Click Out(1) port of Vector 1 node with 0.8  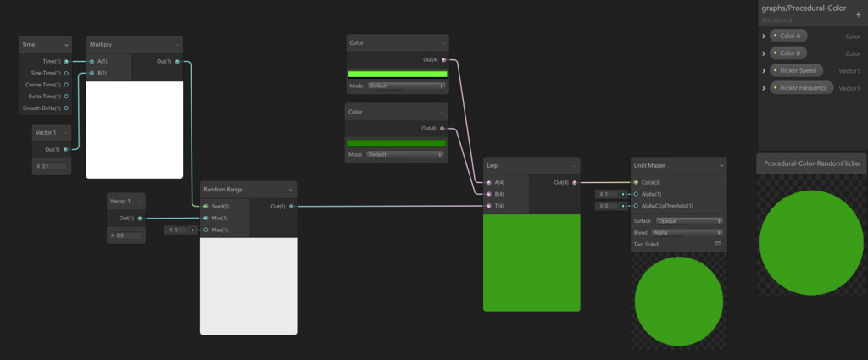tap(140, 219)
